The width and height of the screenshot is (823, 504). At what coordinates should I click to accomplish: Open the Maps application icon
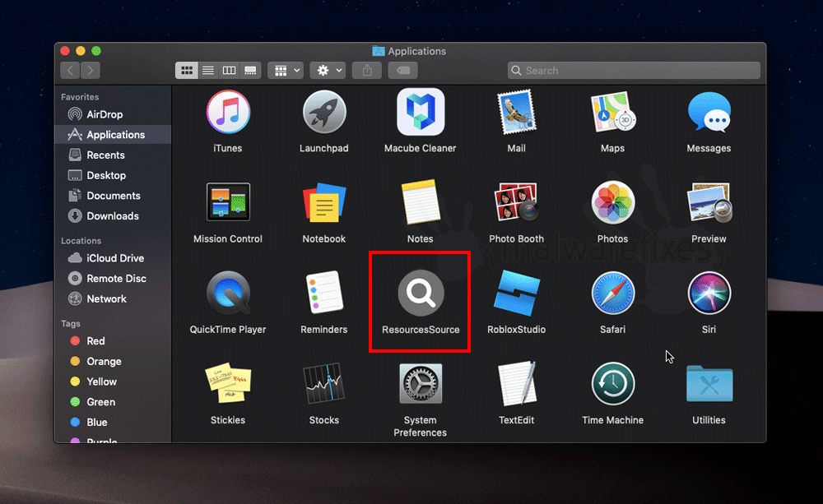[612, 113]
